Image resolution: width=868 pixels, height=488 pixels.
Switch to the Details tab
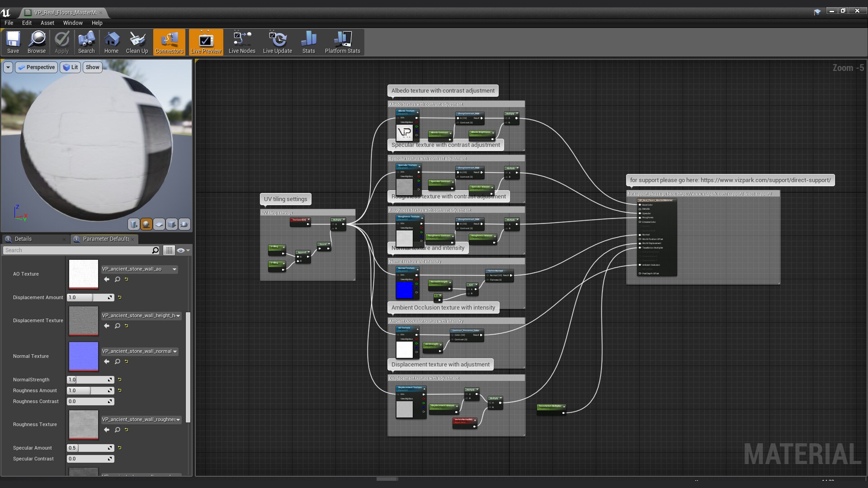point(23,239)
